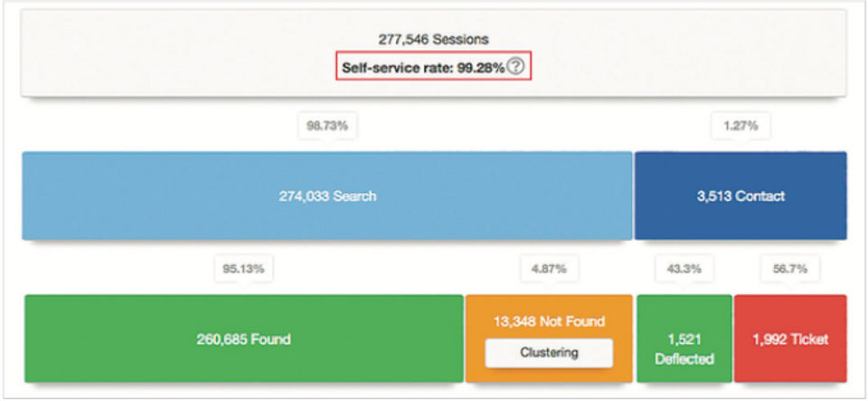Click the green 260,685 Found block
The image size is (868, 401).
pyautogui.click(x=244, y=339)
